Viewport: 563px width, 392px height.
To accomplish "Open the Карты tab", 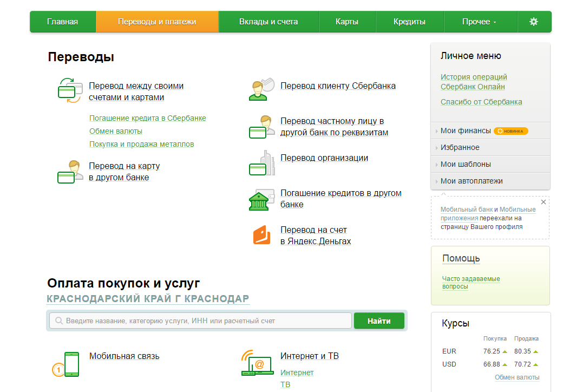I will click(x=347, y=22).
